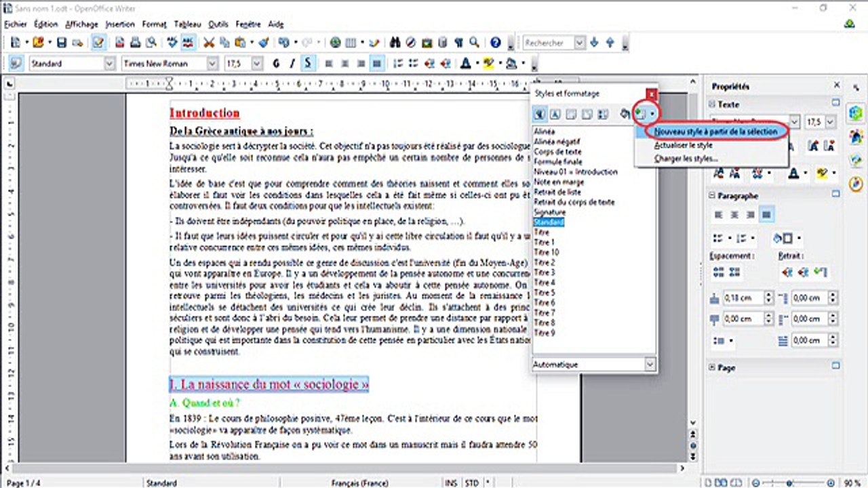
Task: Open Automatique filter dropdown in Styles window
Action: click(x=650, y=365)
